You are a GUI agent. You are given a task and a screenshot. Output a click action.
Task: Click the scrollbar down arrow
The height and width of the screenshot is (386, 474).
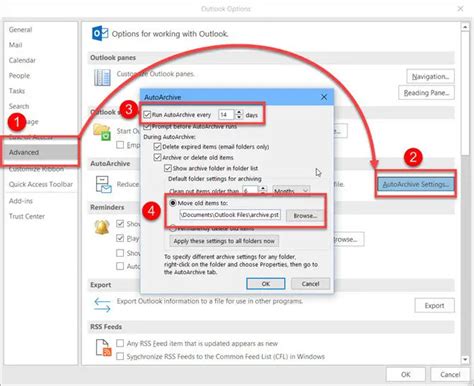click(x=465, y=359)
